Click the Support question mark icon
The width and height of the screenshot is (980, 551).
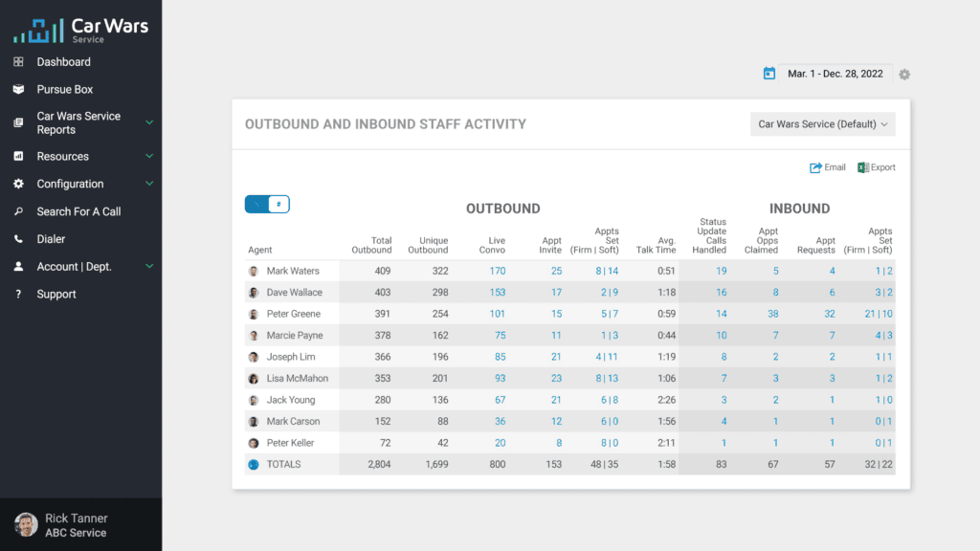pos(19,294)
